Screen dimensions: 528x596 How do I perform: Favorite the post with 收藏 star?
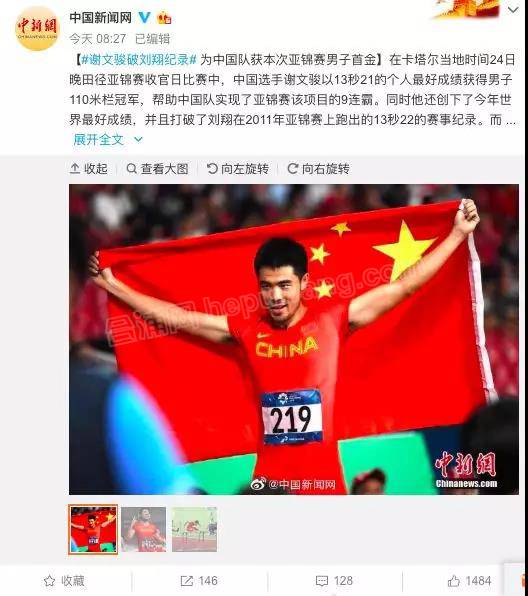coord(64,581)
